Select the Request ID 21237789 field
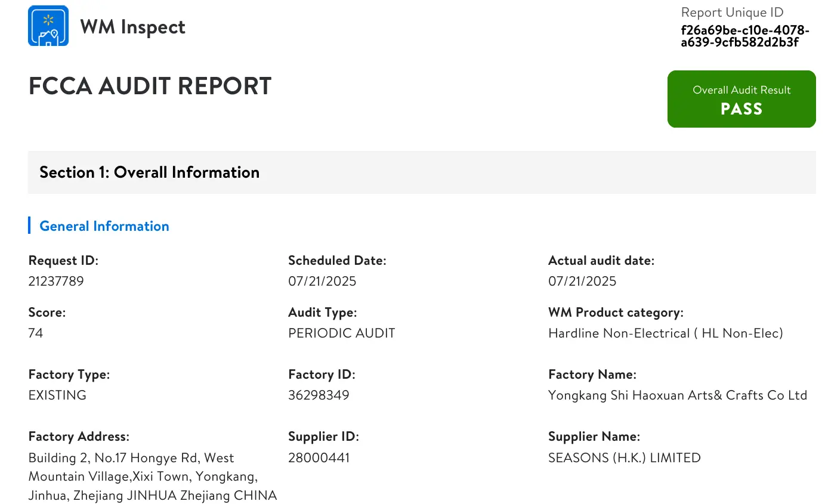Image resolution: width=825 pixels, height=504 pixels. tap(56, 281)
